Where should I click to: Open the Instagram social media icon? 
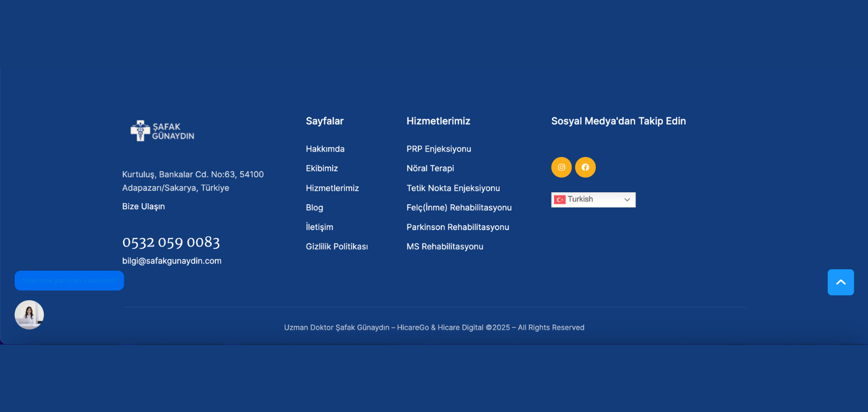pyautogui.click(x=561, y=168)
